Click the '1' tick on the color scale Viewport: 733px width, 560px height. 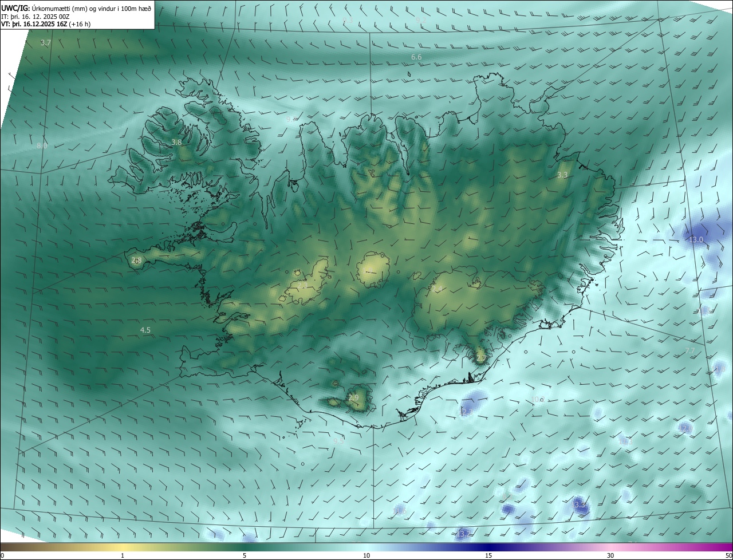point(123,555)
